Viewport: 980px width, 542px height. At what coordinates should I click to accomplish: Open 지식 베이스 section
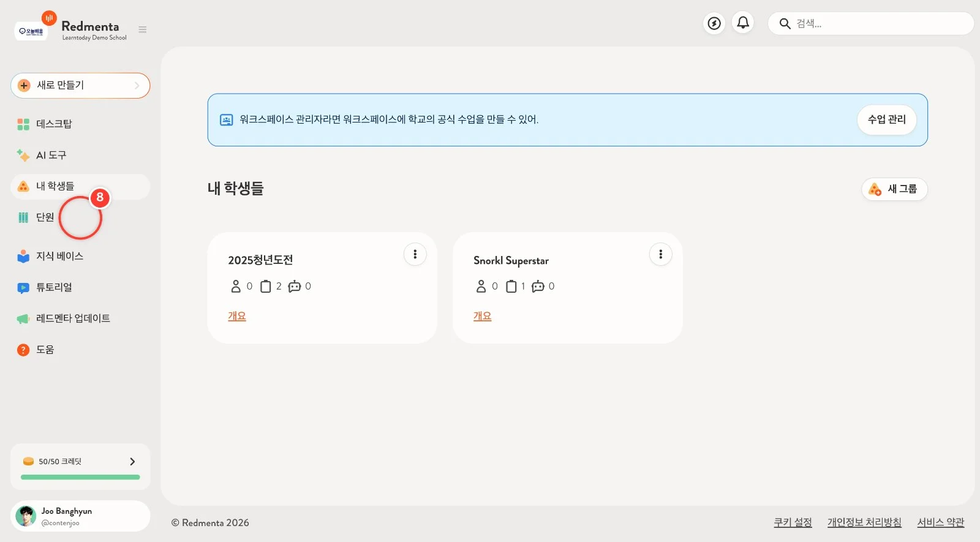(80, 256)
